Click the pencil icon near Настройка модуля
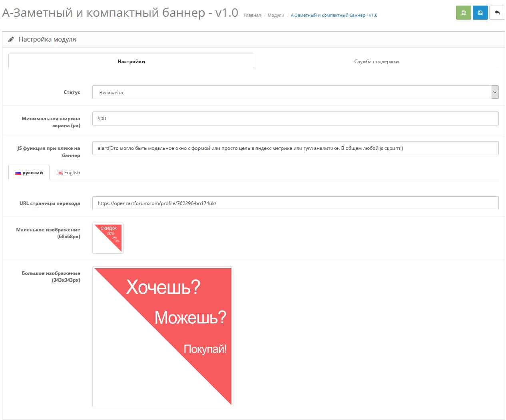 pos(11,39)
